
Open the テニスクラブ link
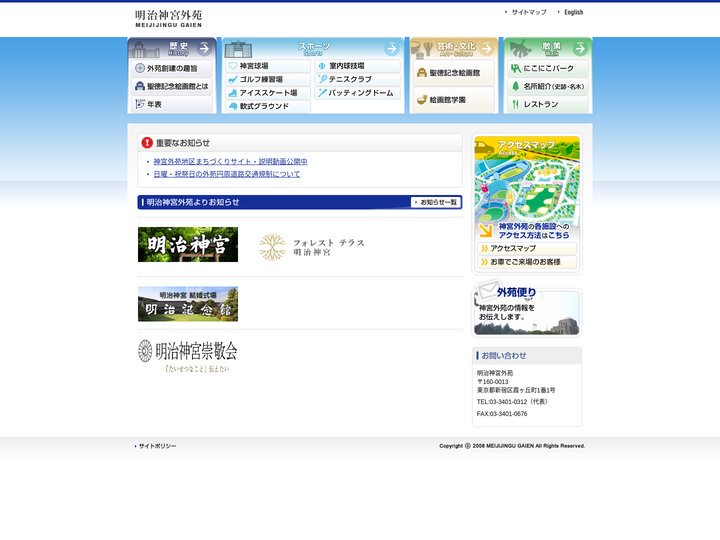357,79
